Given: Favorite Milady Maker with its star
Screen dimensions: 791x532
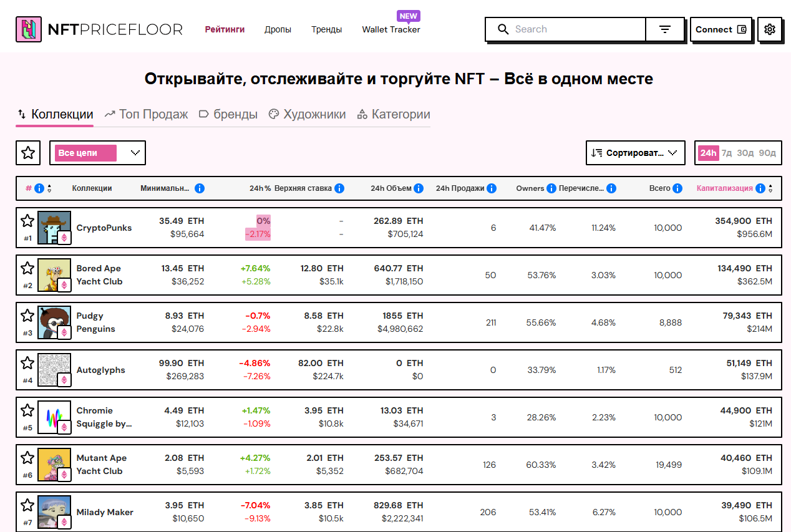Looking at the screenshot, I should pyautogui.click(x=27, y=505).
